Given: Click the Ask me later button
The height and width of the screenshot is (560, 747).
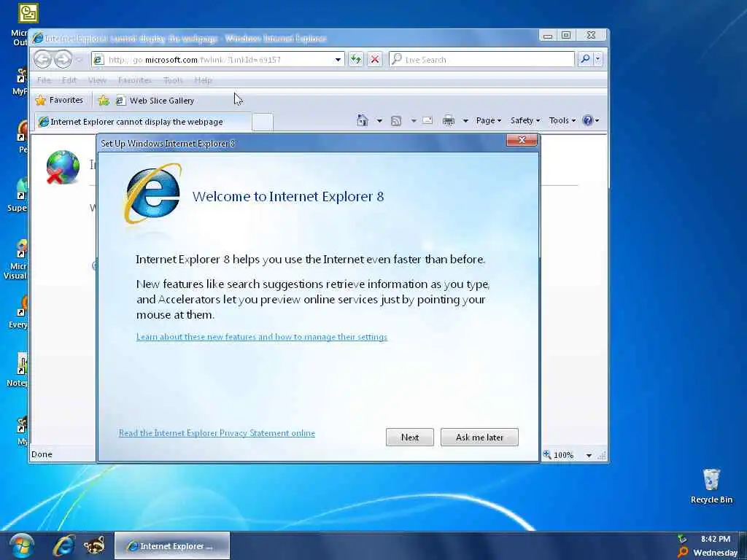Looking at the screenshot, I should click(x=479, y=437).
